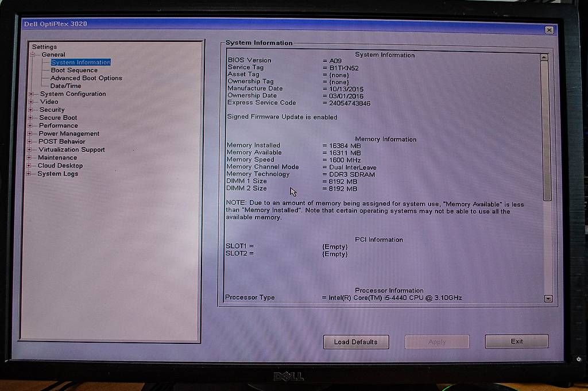The width and height of the screenshot is (588, 391).
Task: Click the Processor Type value
Action: (395, 297)
